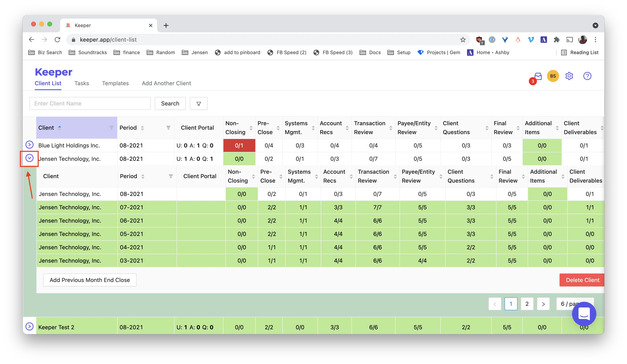Open the inbox notifications icon
This screenshot has height=364, width=627.
pyautogui.click(x=538, y=76)
